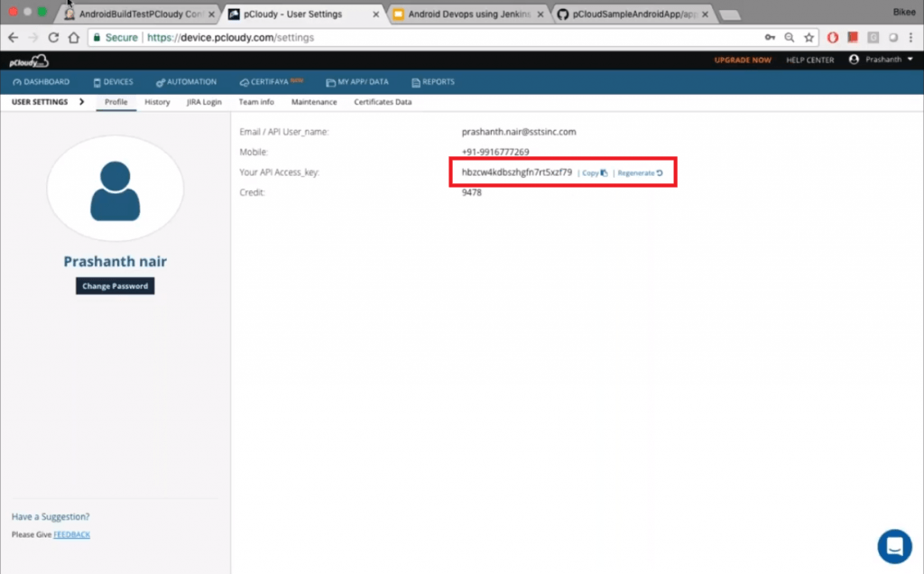Screen dimensions: 924x574
Task: Select the Devices section
Action: point(113,81)
